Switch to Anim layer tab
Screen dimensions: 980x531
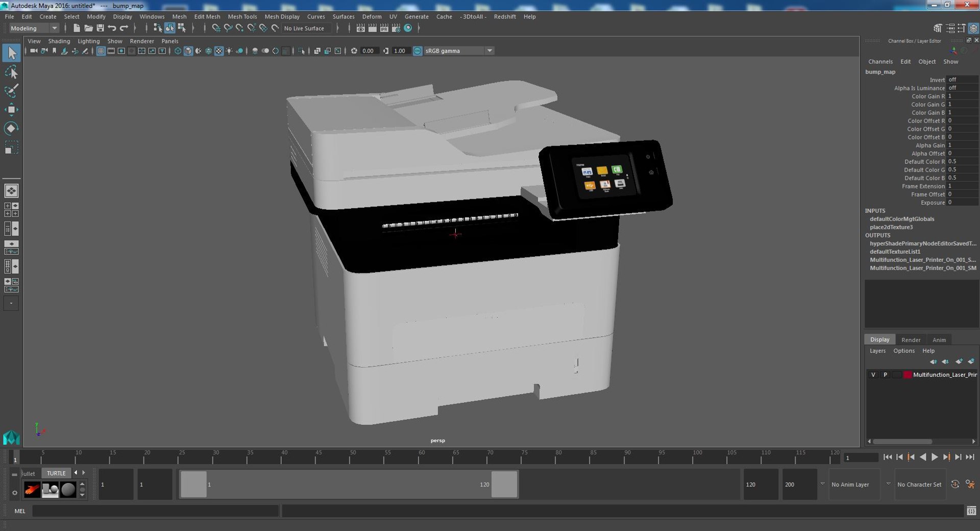coord(939,340)
